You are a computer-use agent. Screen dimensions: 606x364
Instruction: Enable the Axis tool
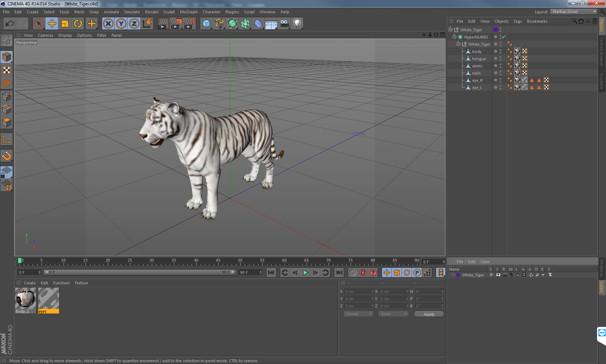6,139
